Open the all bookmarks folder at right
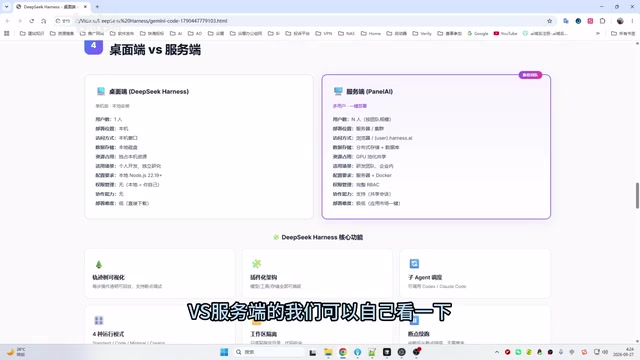This screenshot has width=640, height=360. click(623, 33)
